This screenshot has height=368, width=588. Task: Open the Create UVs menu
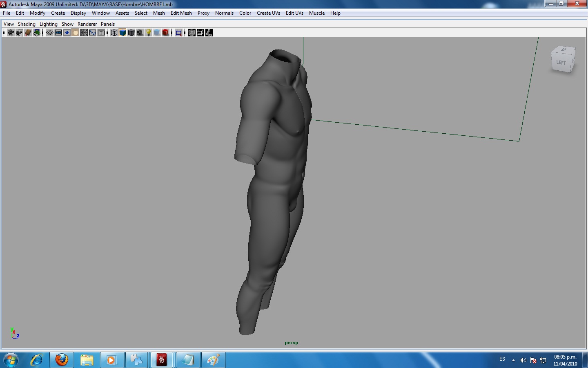tap(268, 13)
